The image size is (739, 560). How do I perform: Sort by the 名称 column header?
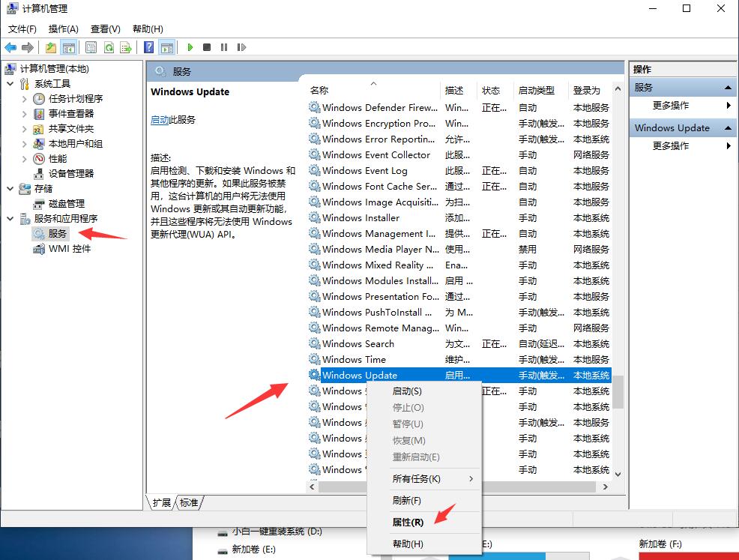(x=374, y=90)
